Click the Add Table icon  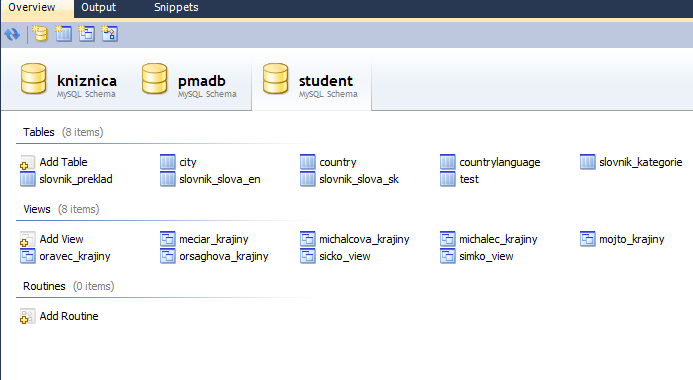(27, 162)
